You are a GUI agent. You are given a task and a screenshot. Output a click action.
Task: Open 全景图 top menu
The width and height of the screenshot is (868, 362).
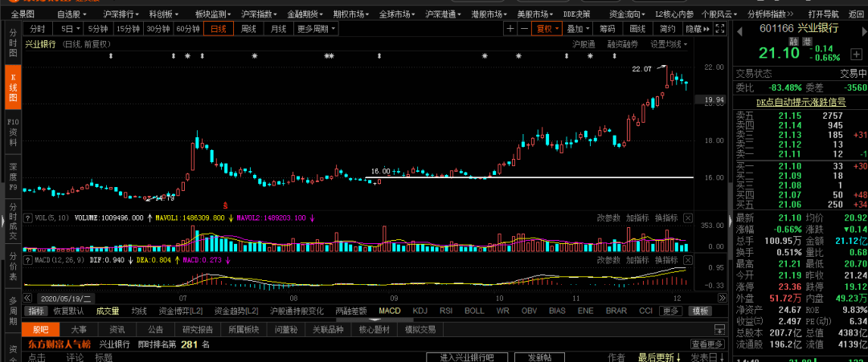pyautogui.click(x=23, y=14)
